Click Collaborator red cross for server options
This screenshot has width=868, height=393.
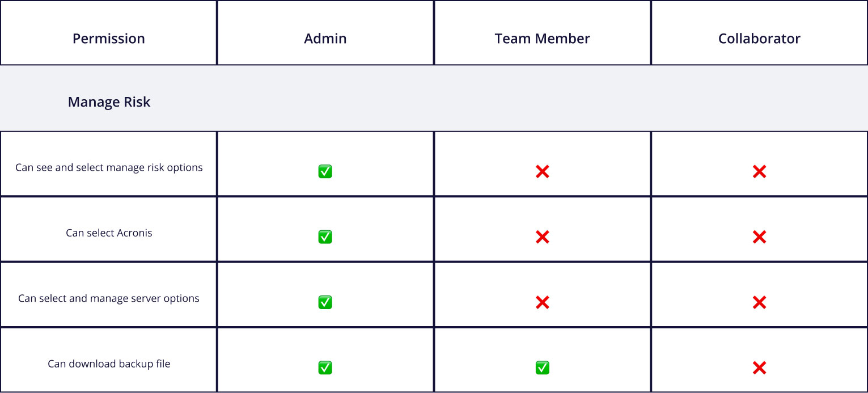pos(759,302)
